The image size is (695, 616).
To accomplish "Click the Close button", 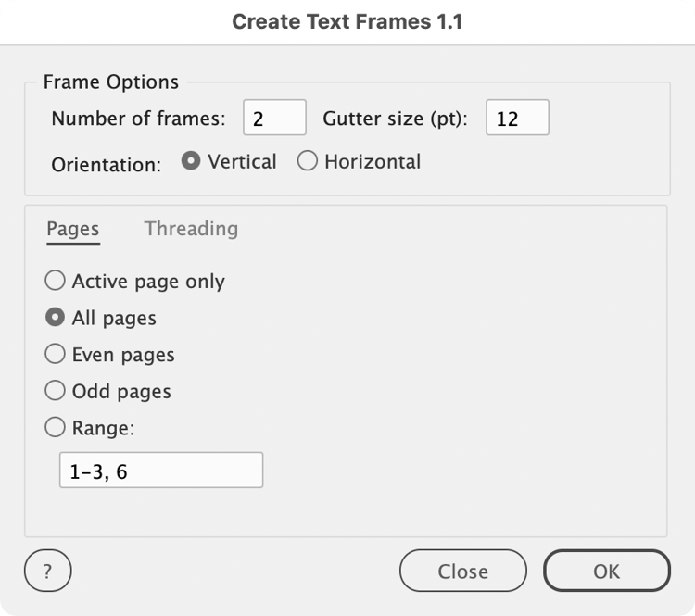I will 463,571.
